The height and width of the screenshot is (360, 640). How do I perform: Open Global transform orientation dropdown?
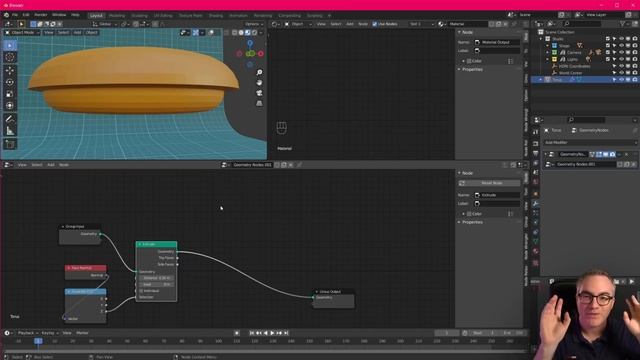tap(105, 24)
